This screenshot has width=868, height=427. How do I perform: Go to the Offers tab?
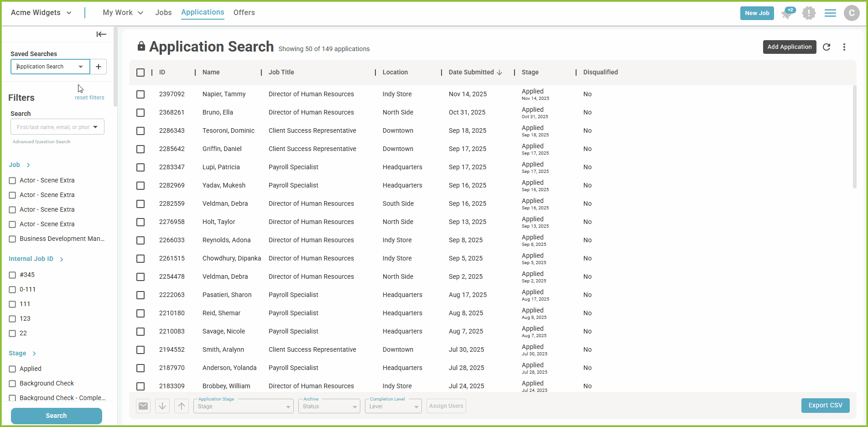(x=244, y=13)
